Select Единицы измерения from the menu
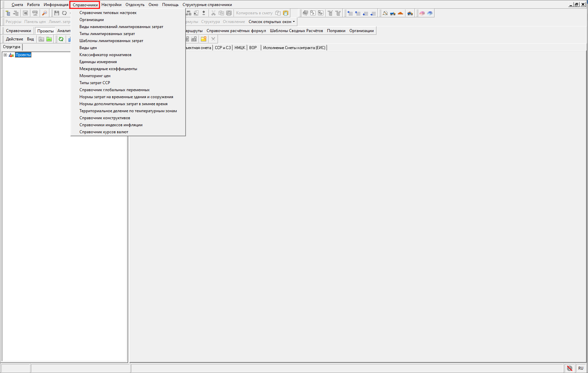 [98, 62]
